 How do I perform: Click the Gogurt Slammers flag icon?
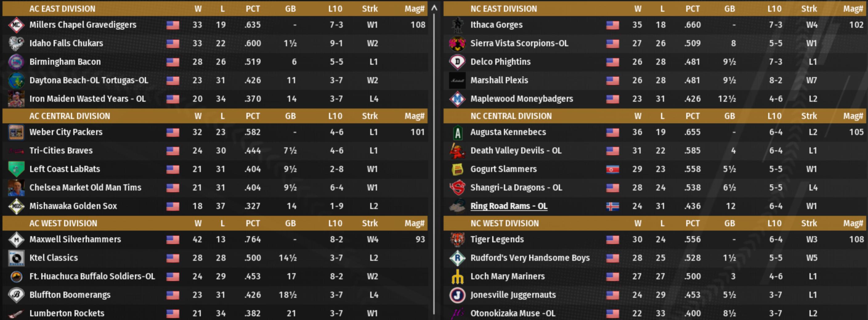coord(612,169)
